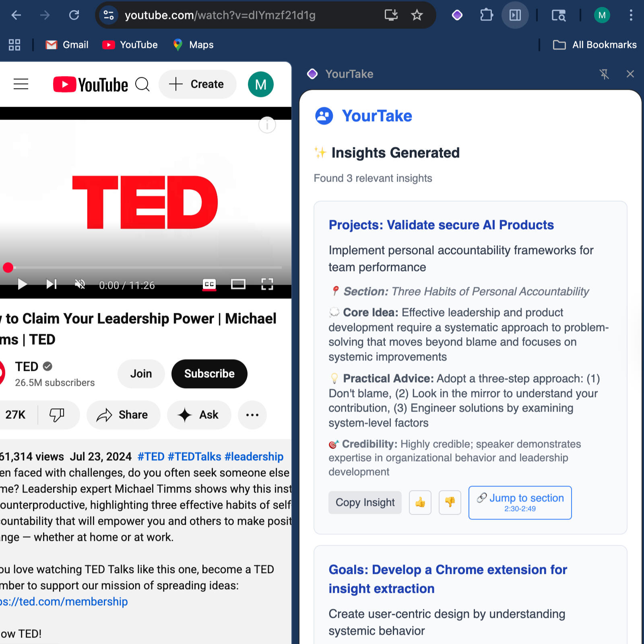Open the Chrome three-dot menu
Image resolution: width=644 pixels, height=644 pixels.
[631, 15]
